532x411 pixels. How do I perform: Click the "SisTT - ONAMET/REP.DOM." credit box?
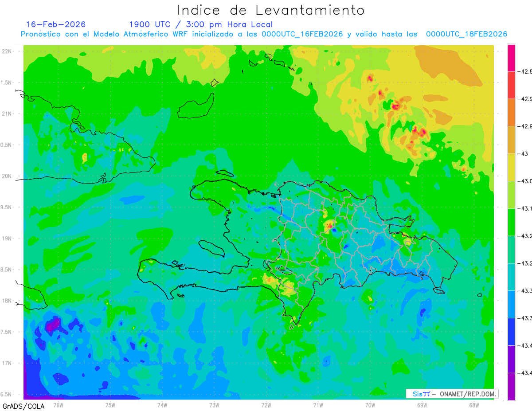(x=452, y=394)
